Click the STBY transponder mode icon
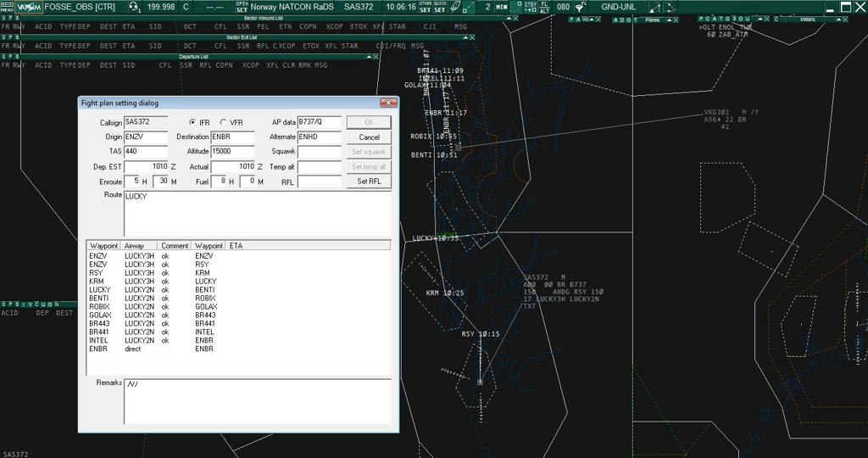Screen dimensions: 868x458 [531, 7]
